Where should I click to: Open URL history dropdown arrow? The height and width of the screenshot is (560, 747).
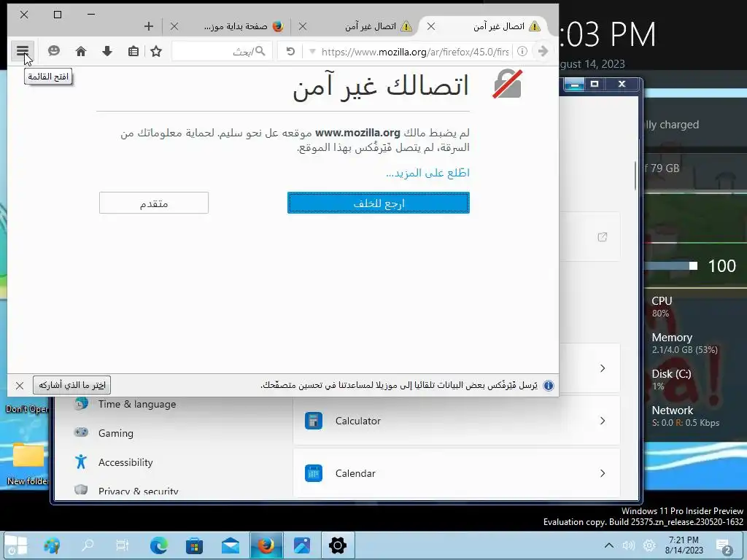(x=312, y=52)
